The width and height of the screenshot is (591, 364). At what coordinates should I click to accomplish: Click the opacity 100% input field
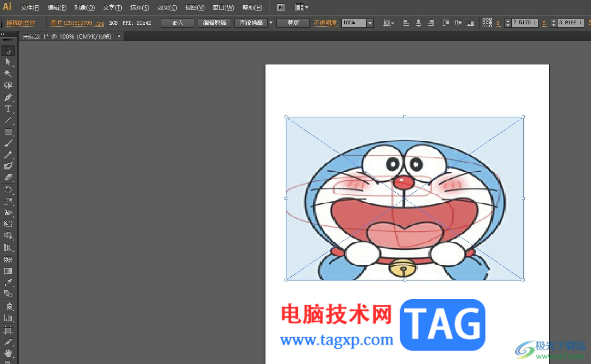(354, 23)
